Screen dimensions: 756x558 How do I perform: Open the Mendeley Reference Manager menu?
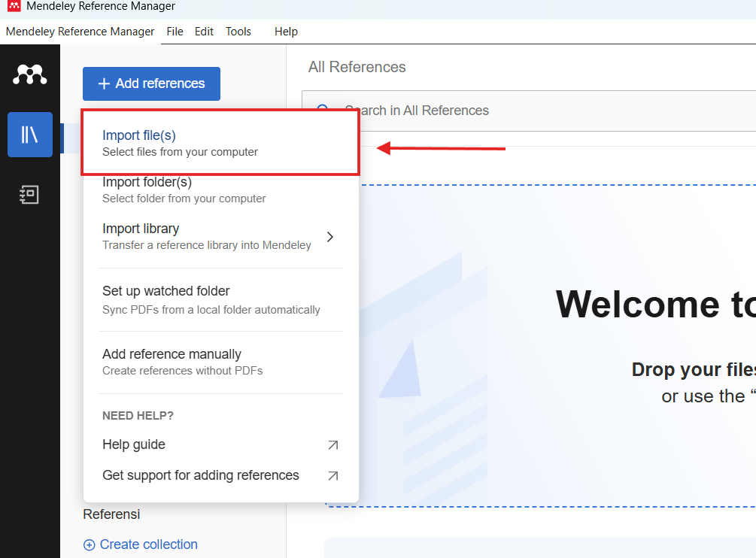80,32
